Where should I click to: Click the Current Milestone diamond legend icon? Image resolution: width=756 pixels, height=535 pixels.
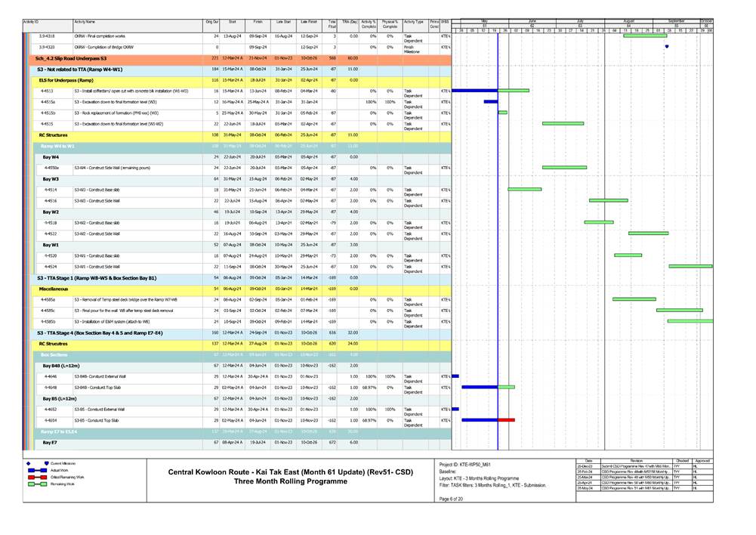click(29, 463)
